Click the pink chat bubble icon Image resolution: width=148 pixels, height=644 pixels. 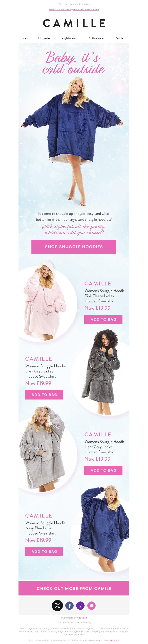(92, 605)
